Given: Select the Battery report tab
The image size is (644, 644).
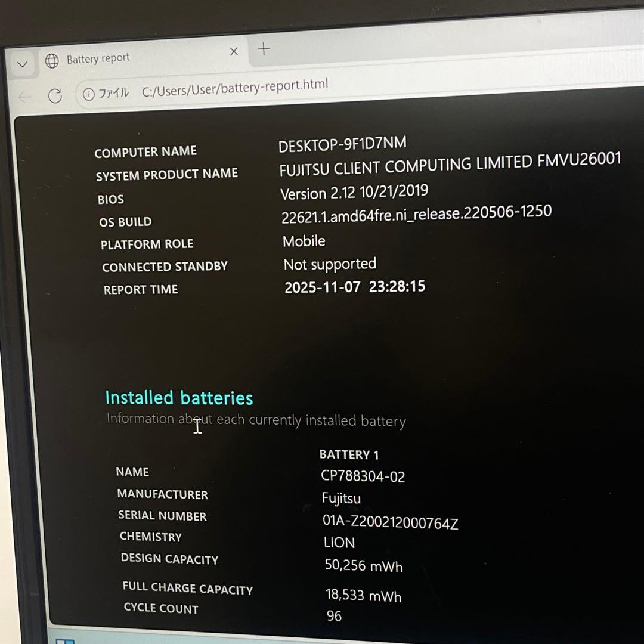Looking at the screenshot, I should coord(98,59).
